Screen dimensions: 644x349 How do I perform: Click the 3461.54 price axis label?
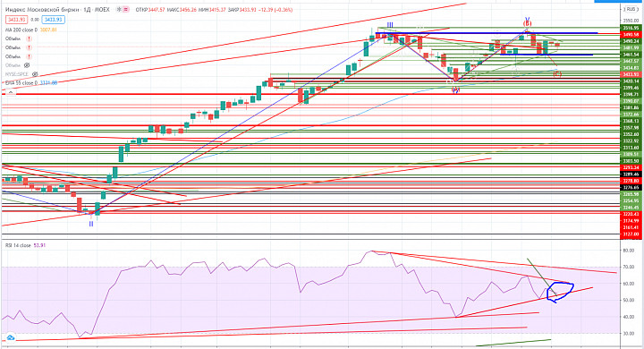(x=631, y=55)
